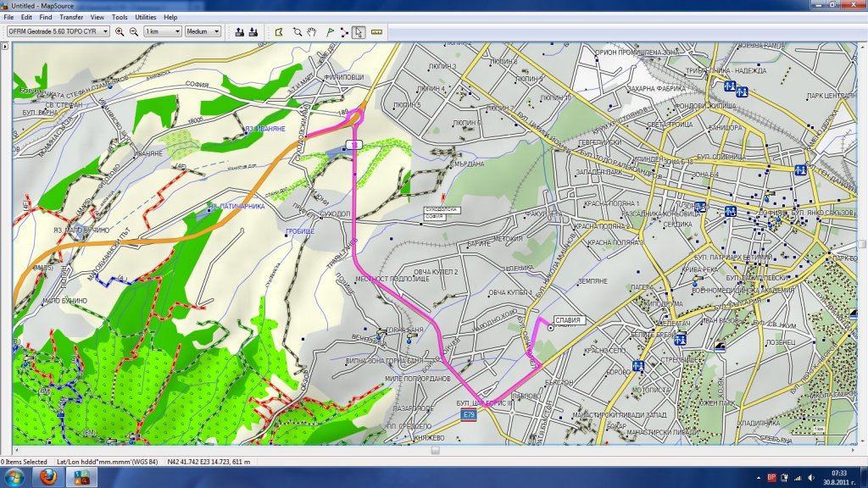Click the Windows Start button
The height and width of the screenshot is (488, 868).
(x=14, y=477)
